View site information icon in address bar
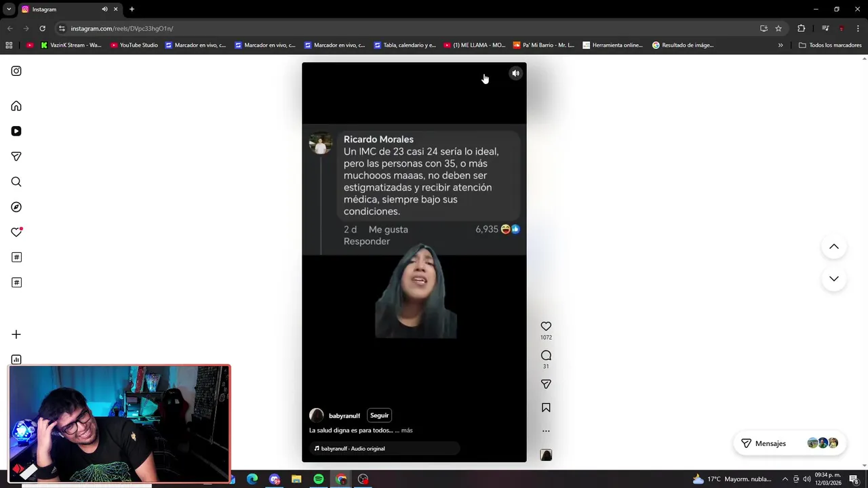The height and width of the screenshot is (488, 868). tap(62, 28)
